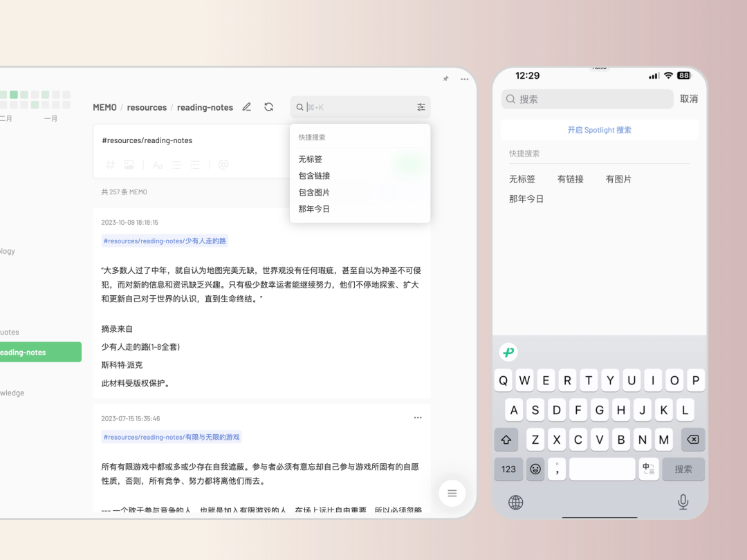Viewport: 747px width, 560px height.
Task: Click the bulleted list icon in editor
Action: (x=176, y=165)
